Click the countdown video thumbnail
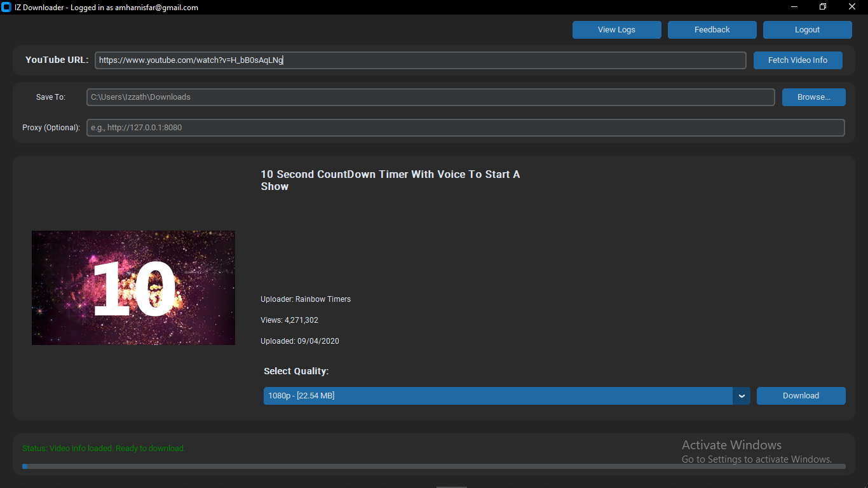Screen dimensions: 868x488 [133, 288]
